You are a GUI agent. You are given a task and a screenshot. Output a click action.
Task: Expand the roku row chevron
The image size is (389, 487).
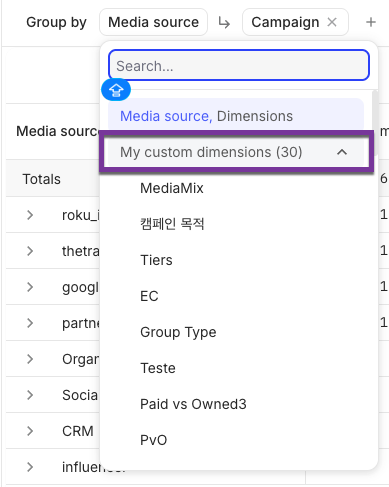[x=30, y=215]
